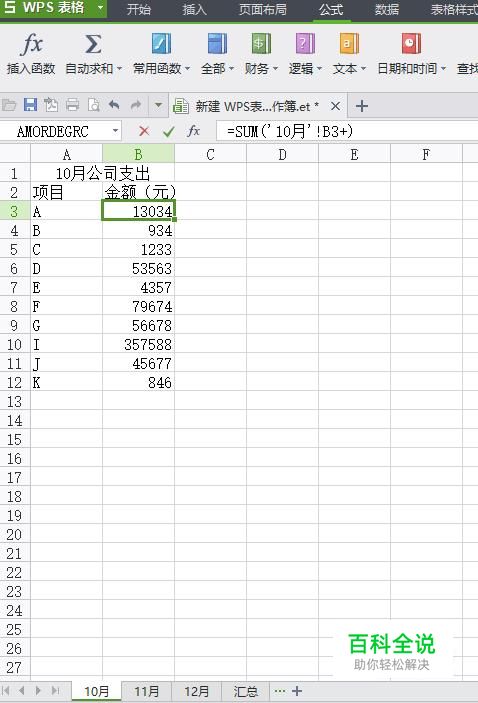Image resolution: width=478 pixels, height=703 pixels.
Task: Open the WPS 表格 application menu dropdown
Action: [x=100, y=8]
